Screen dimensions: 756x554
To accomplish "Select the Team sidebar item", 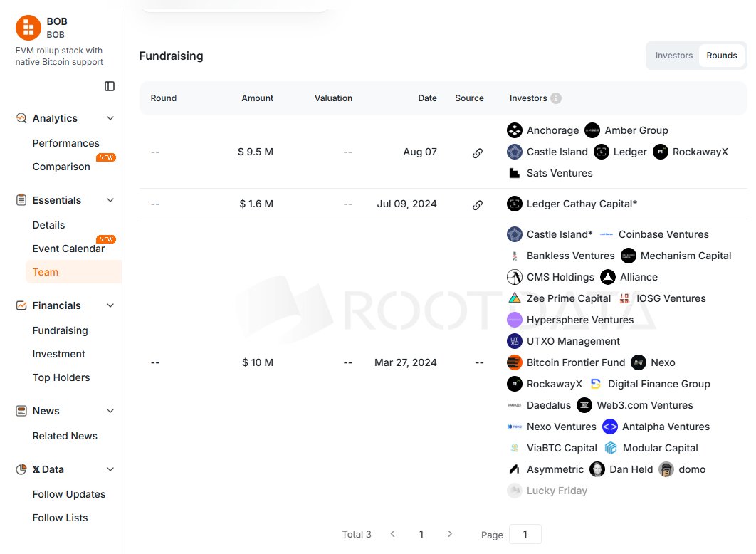I will pyautogui.click(x=74, y=272).
